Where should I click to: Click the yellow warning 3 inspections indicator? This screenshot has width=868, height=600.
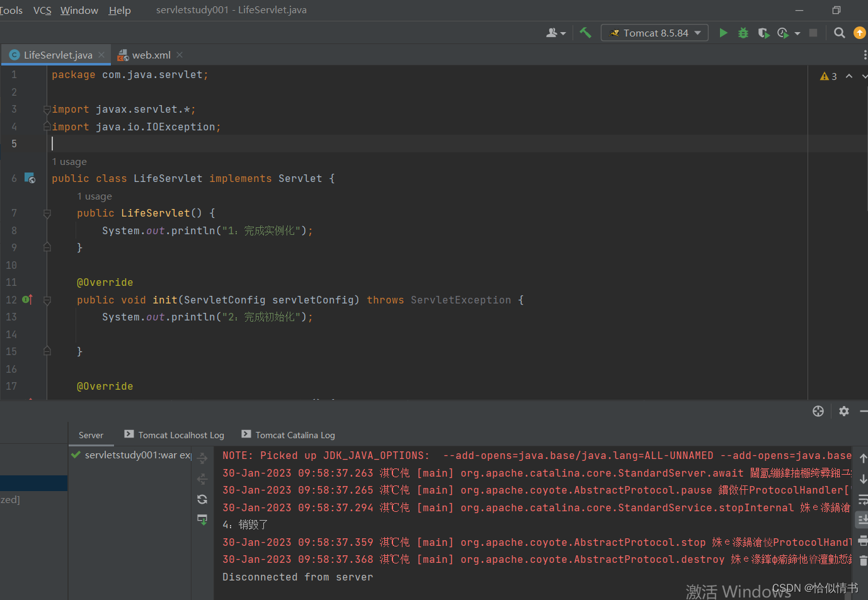click(x=828, y=76)
